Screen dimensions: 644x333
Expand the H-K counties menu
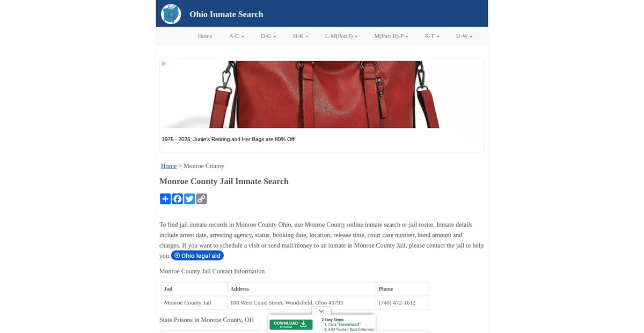pos(301,36)
